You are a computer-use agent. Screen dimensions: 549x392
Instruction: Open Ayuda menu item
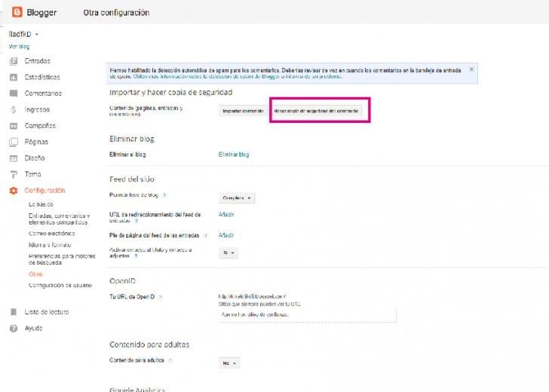tap(34, 329)
